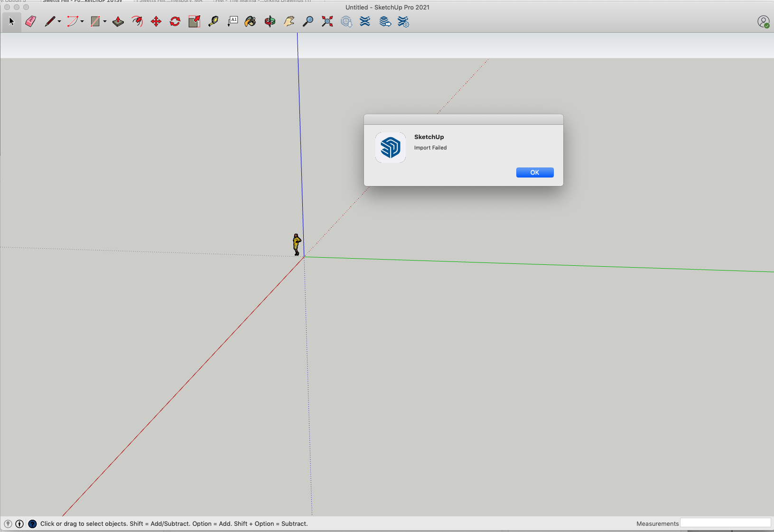
Task: Select the Eraser tool
Action: click(31, 21)
